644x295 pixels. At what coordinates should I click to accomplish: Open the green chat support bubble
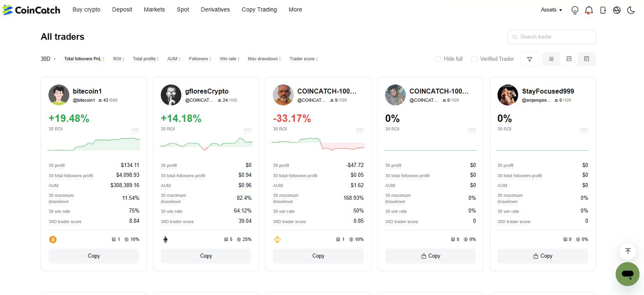[628, 274]
